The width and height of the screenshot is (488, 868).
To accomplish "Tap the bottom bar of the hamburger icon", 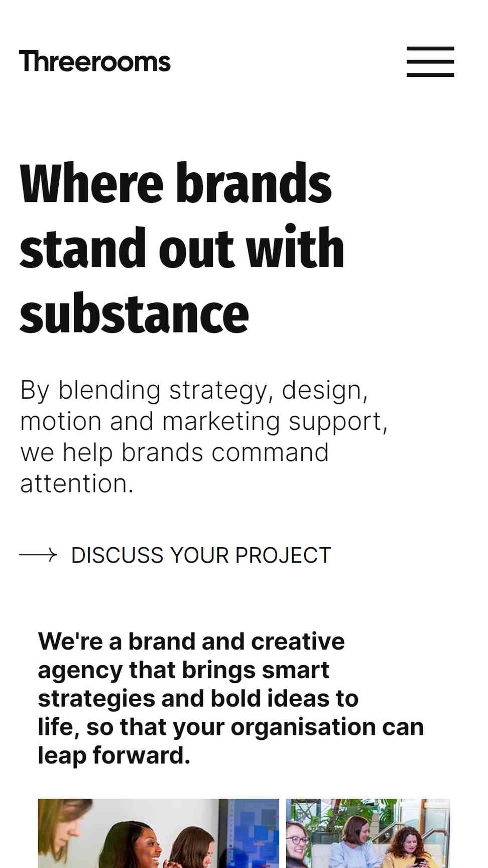I will [430, 74].
